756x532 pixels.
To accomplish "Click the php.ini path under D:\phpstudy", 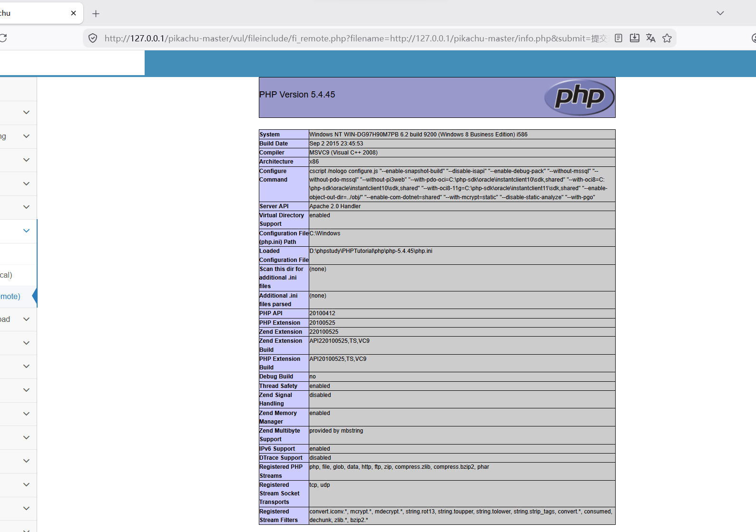I will pyautogui.click(x=371, y=251).
